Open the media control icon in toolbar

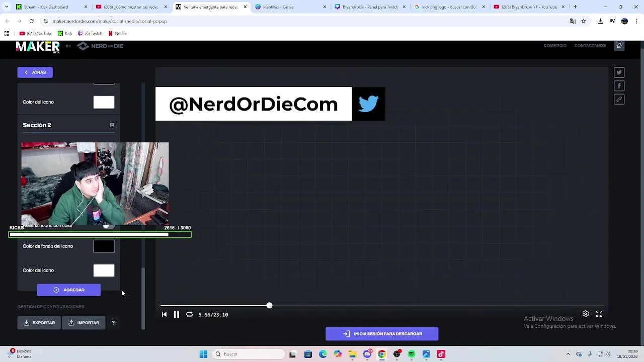[x=612, y=21]
